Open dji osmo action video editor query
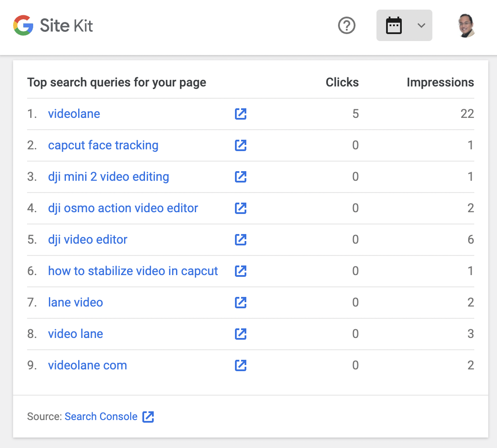This screenshot has width=497, height=448. pos(123,208)
